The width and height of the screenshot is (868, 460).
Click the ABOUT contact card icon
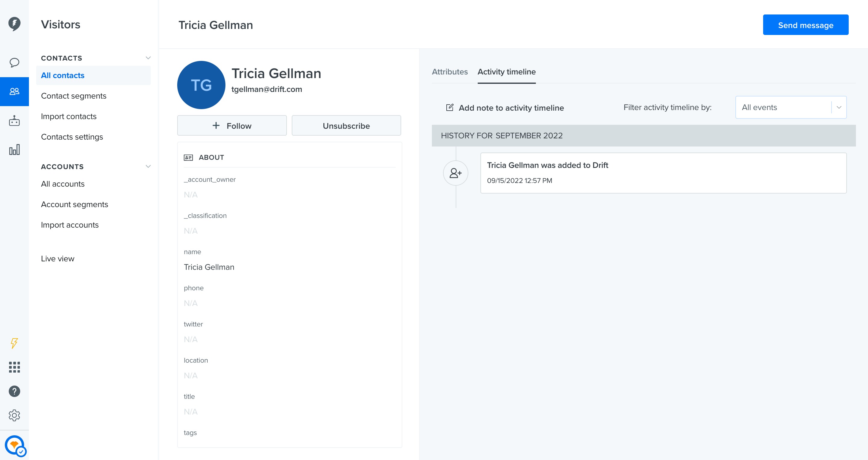[x=188, y=157]
